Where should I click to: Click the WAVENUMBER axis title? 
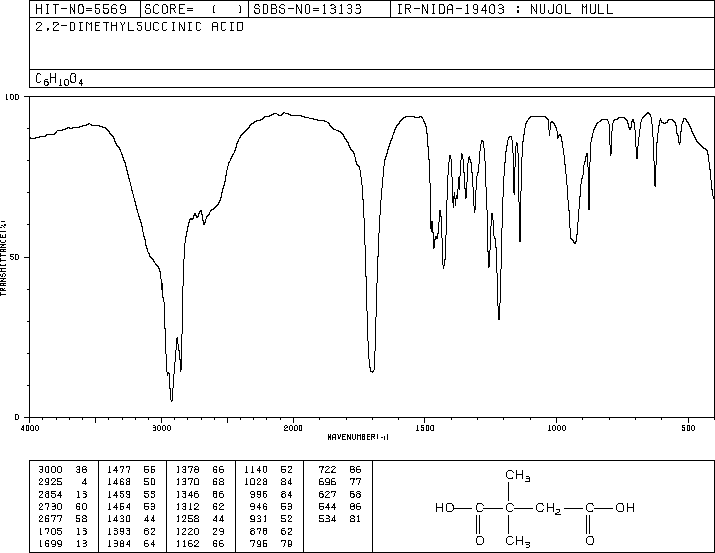(x=358, y=437)
